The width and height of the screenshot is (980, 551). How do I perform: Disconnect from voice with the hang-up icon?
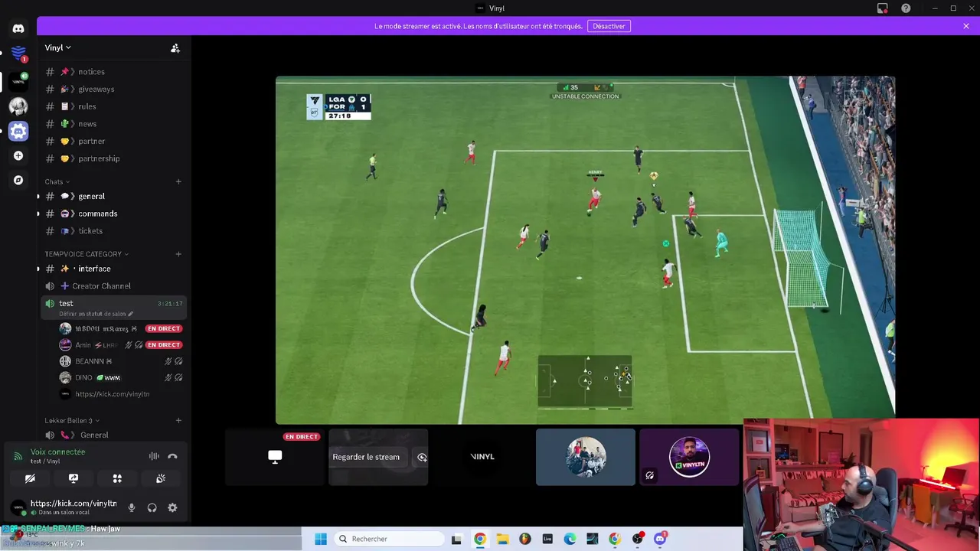click(172, 456)
